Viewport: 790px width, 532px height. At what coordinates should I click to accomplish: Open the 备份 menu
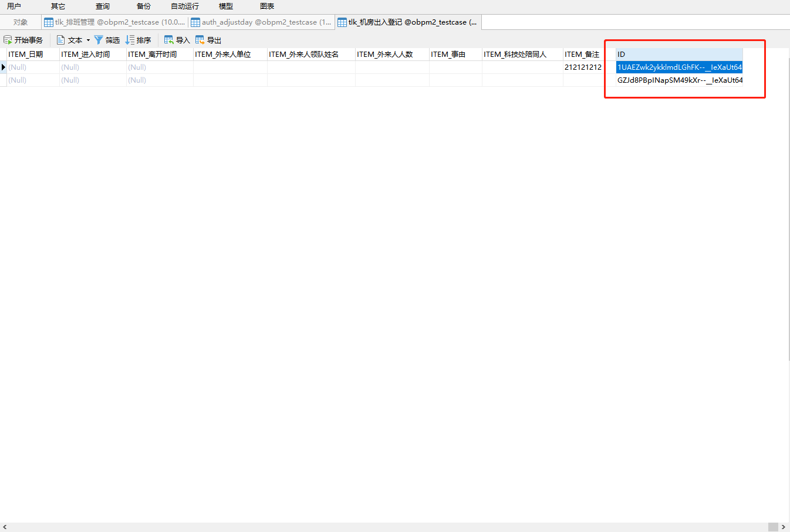pyautogui.click(x=144, y=6)
